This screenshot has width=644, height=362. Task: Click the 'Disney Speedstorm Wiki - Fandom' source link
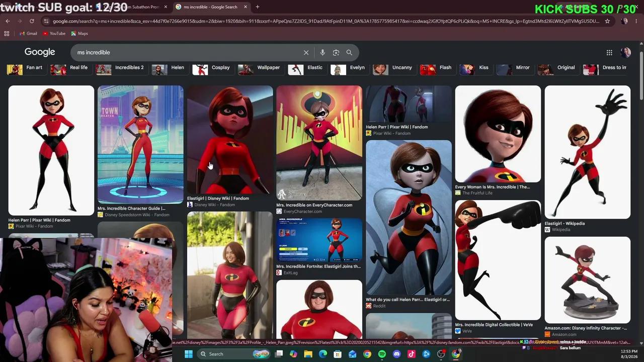pos(137,215)
